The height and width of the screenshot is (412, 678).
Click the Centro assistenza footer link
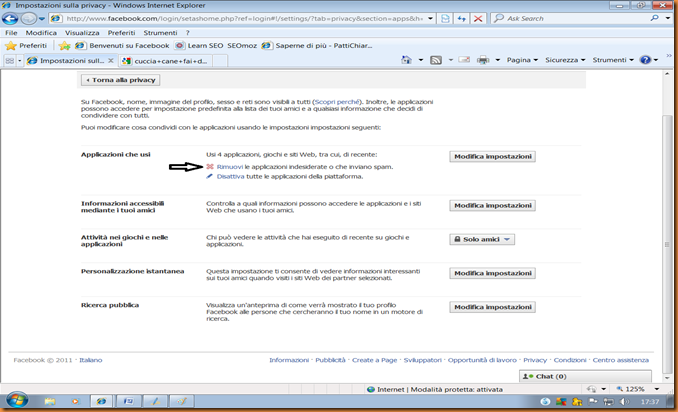[x=620, y=360]
